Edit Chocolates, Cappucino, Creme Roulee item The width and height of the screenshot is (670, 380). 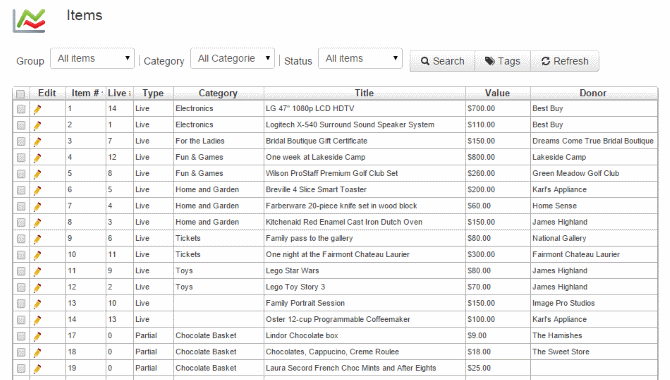pyautogui.click(x=37, y=353)
